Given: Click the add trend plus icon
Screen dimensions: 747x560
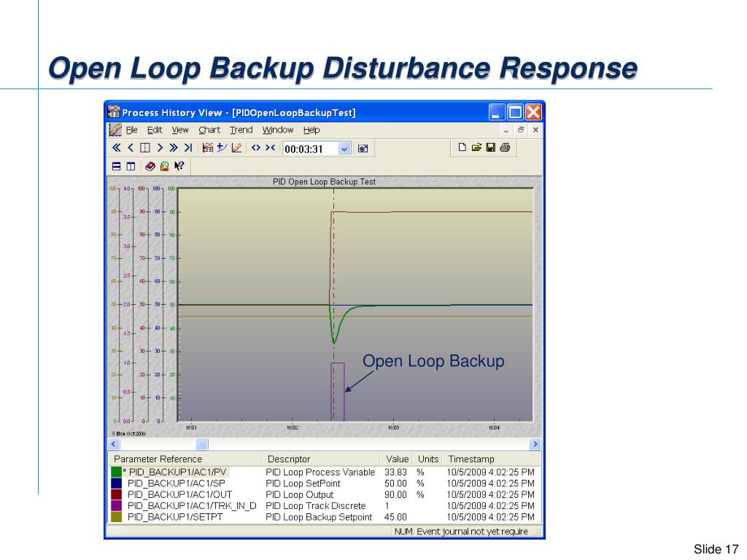Looking at the screenshot, I should (222, 148).
